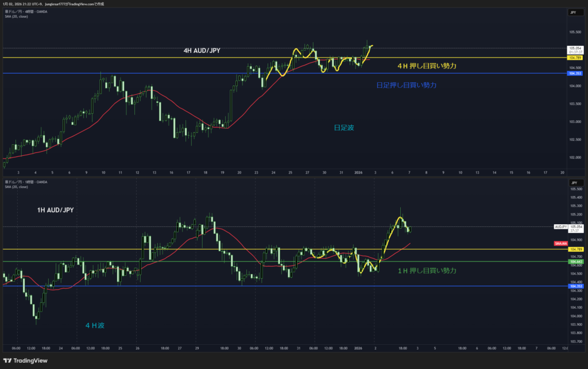Screen dimensions: 588x369
Task: Click the 1H chart symbol title in the legend
Action: click(x=26, y=182)
